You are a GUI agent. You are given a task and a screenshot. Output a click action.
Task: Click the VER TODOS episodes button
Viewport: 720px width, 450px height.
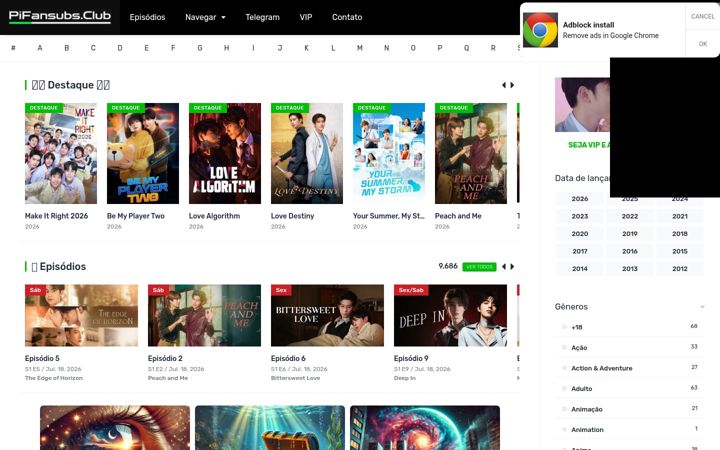pyautogui.click(x=479, y=267)
